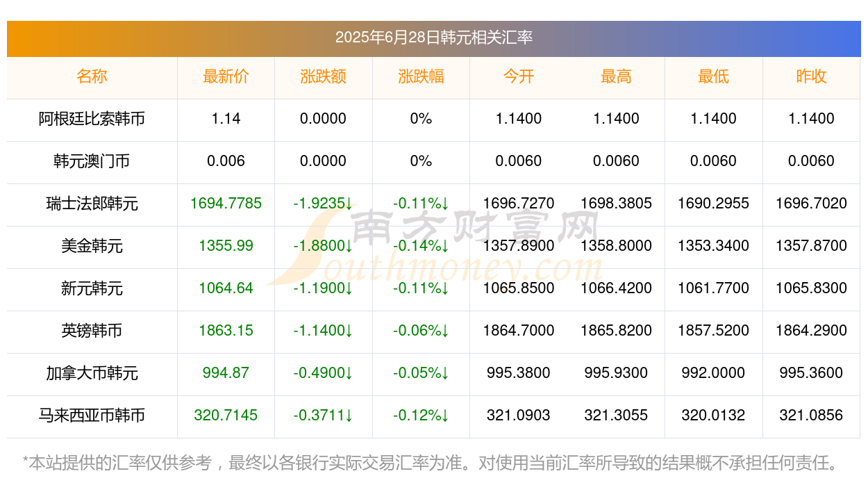Click latest price 1694.7785

pyautogui.click(x=226, y=204)
